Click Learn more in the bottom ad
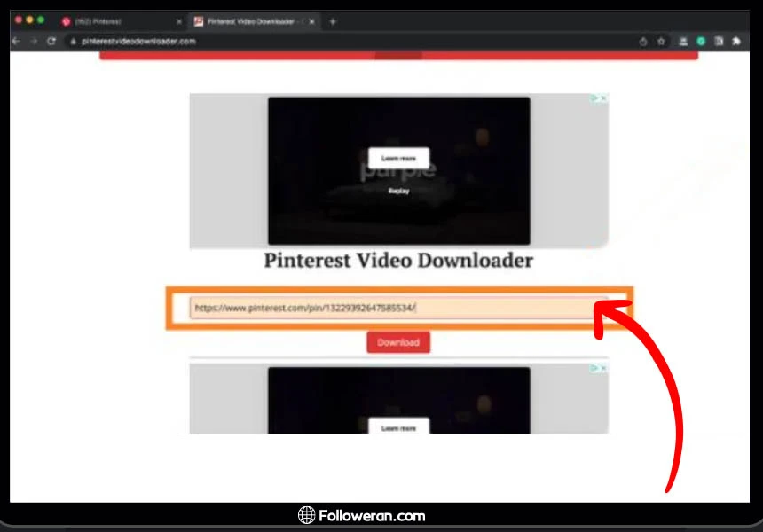Viewport: 763px width, 532px height. [398, 427]
